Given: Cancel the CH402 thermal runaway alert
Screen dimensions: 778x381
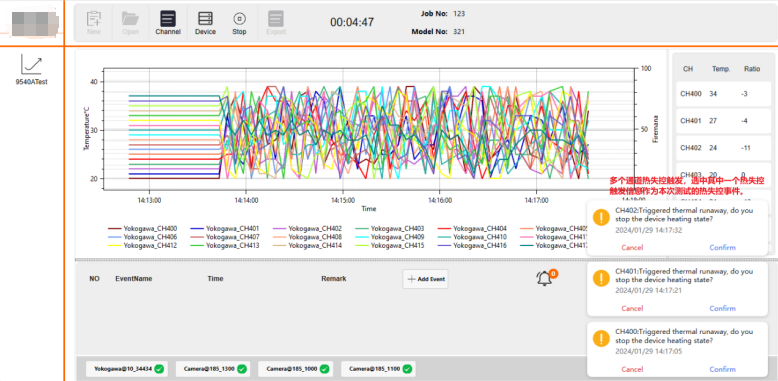Looking at the screenshot, I should tap(632, 248).
